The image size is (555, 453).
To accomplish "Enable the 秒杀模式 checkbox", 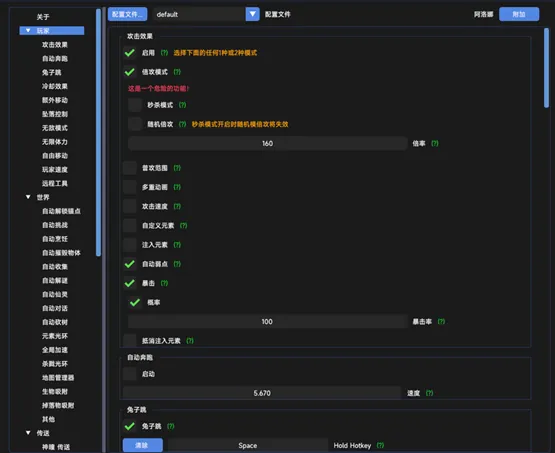I will click(x=135, y=105).
